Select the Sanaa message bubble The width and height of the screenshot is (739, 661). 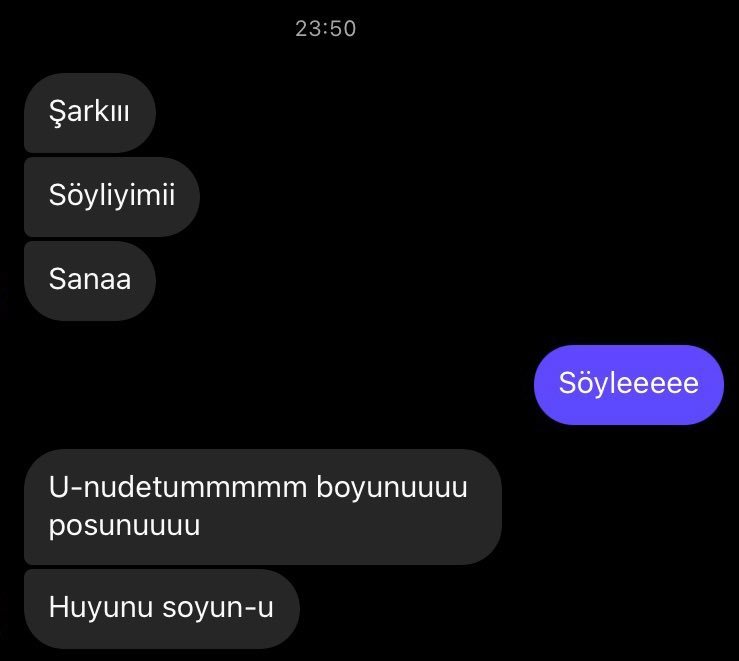(x=90, y=281)
